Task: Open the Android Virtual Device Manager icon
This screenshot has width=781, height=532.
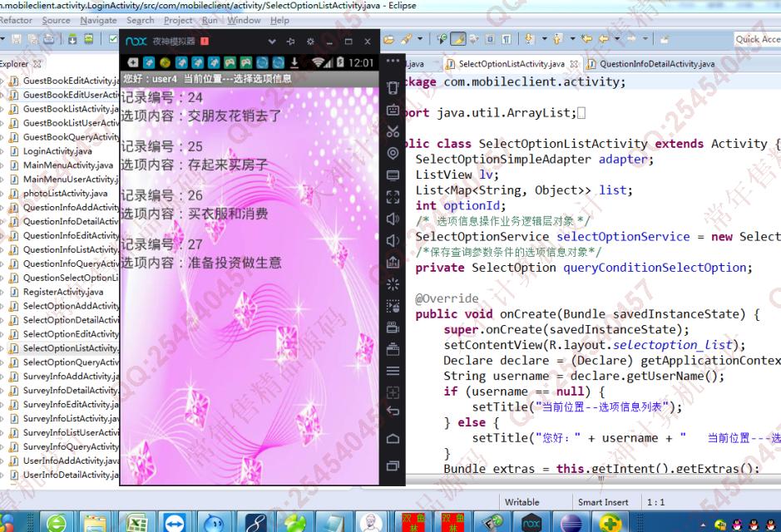Action: click(x=89, y=39)
